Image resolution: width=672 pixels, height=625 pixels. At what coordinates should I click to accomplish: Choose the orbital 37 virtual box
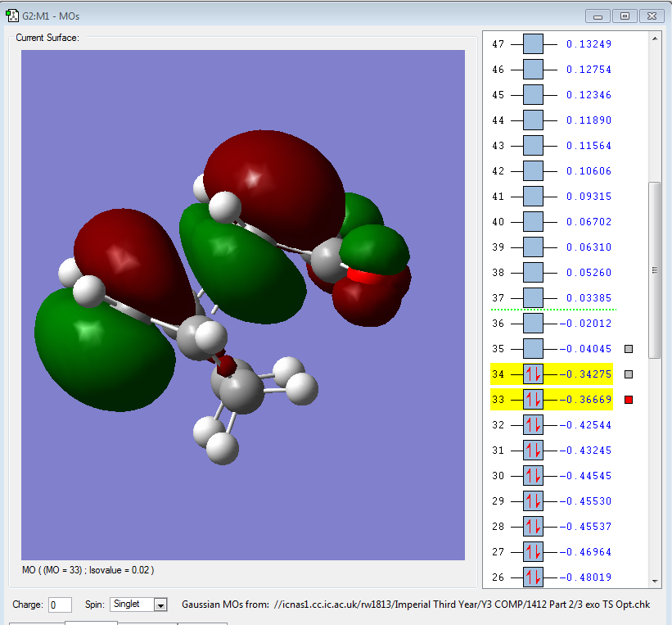click(x=533, y=298)
